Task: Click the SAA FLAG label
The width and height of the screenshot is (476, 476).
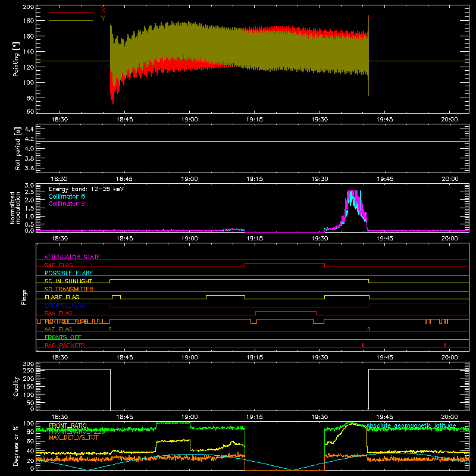Action: (x=58, y=313)
